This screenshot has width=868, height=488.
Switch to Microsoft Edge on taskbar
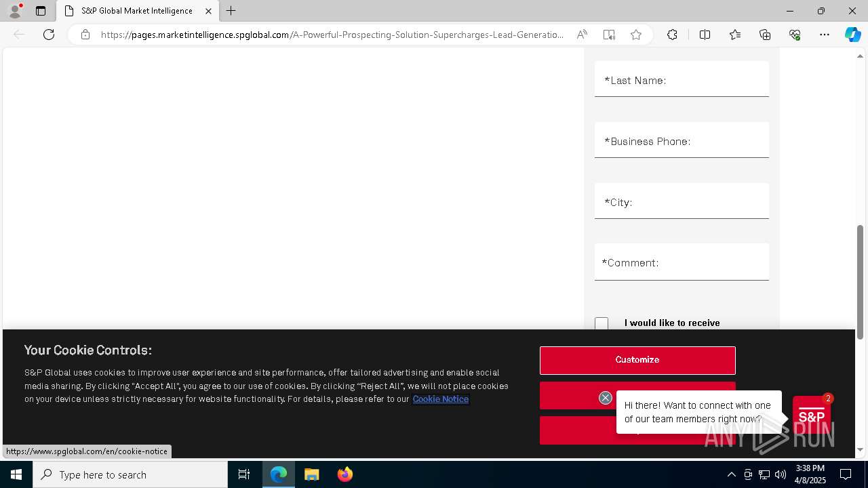coord(279,474)
